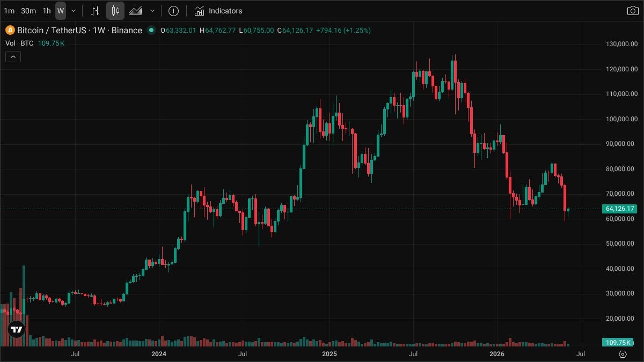Collapse the legend with the arrow button
This screenshot has width=644, height=362.
pos(13,56)
